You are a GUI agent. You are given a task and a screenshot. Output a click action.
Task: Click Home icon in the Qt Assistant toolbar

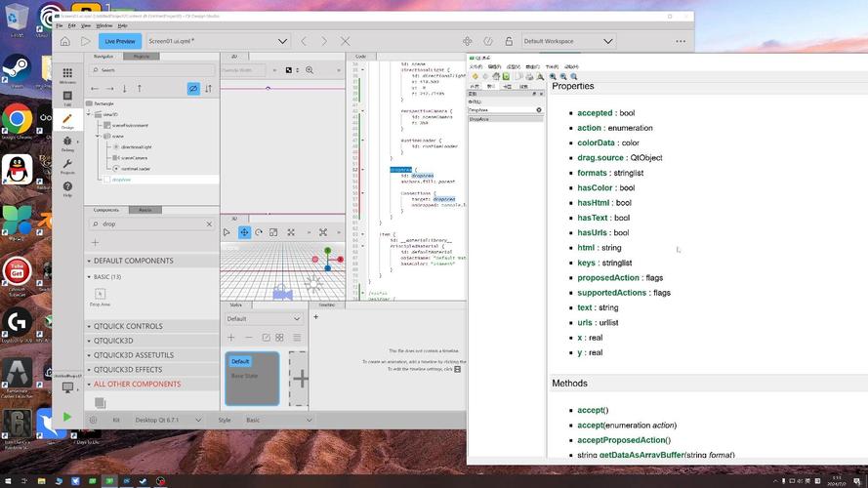coord(497,76)
